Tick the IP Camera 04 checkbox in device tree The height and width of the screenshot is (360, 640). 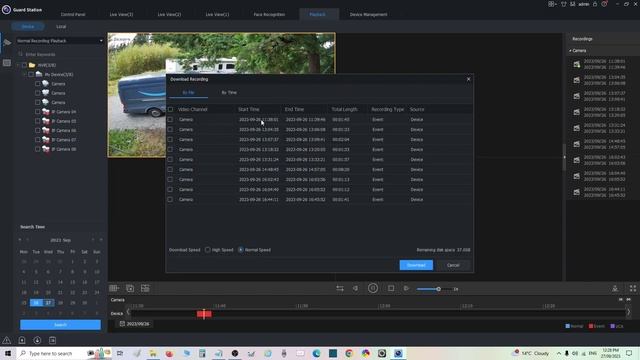pyautogui.click(x=38, y=112)
